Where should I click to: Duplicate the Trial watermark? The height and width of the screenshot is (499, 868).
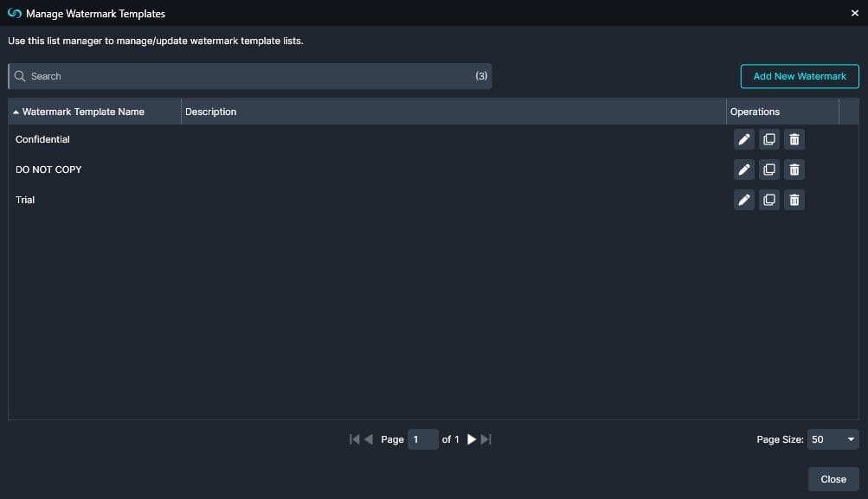(x=768, y=199)
